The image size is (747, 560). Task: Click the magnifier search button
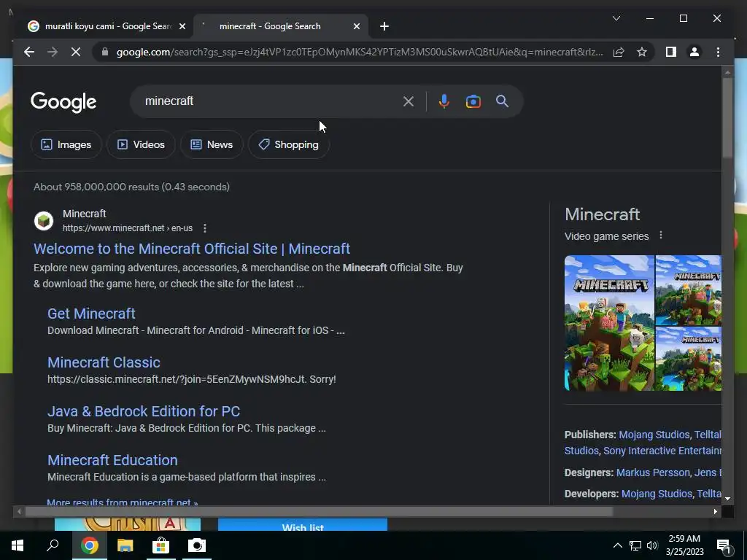click(x=502, y=101)
